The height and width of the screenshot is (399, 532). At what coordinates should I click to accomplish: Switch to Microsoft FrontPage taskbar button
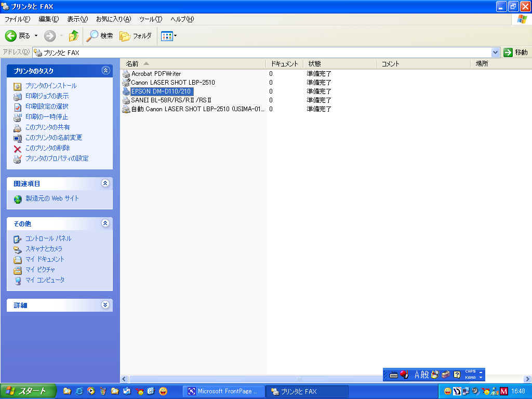coord(223,391)
